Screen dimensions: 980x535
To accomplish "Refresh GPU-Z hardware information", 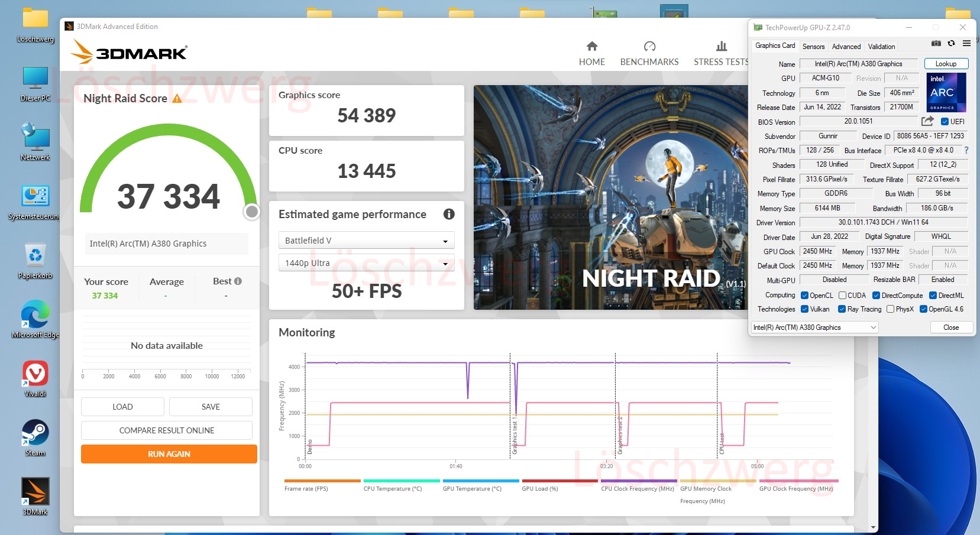I will (951, 43).
